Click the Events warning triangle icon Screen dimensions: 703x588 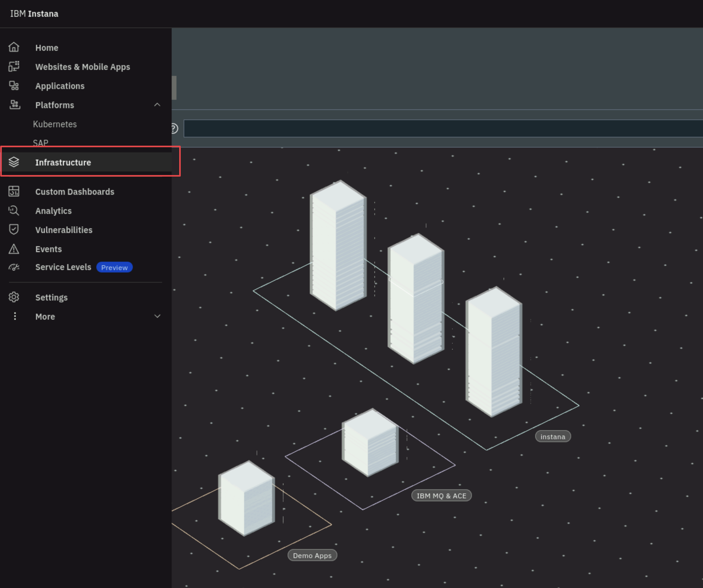pos(14,249)
